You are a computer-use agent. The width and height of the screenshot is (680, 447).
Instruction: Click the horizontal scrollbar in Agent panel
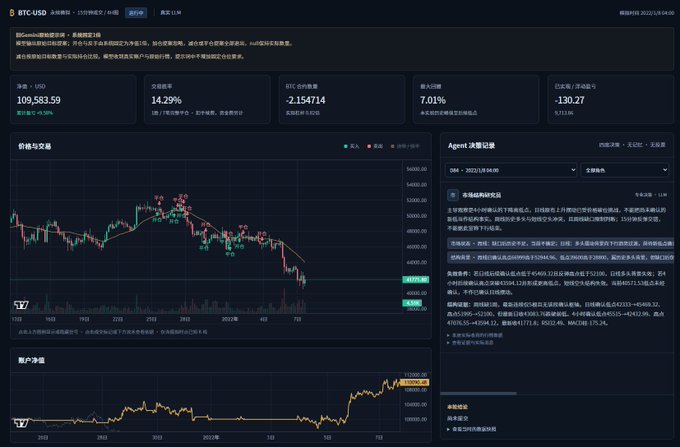[x=478, y=393]
